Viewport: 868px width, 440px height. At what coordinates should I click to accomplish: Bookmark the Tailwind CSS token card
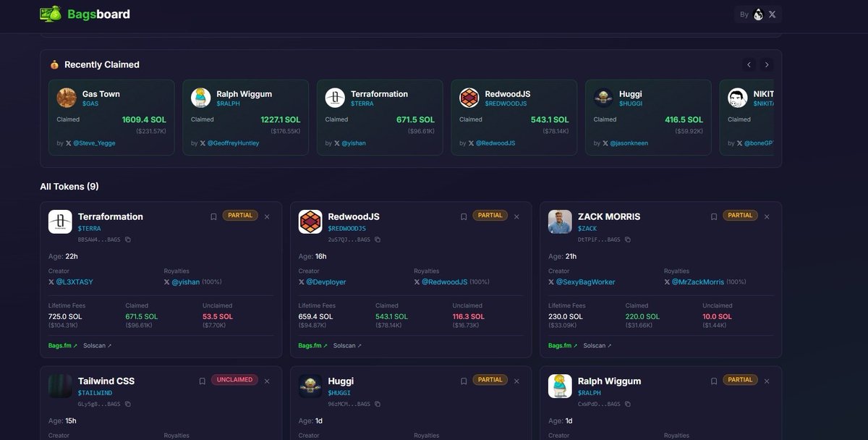202,381
